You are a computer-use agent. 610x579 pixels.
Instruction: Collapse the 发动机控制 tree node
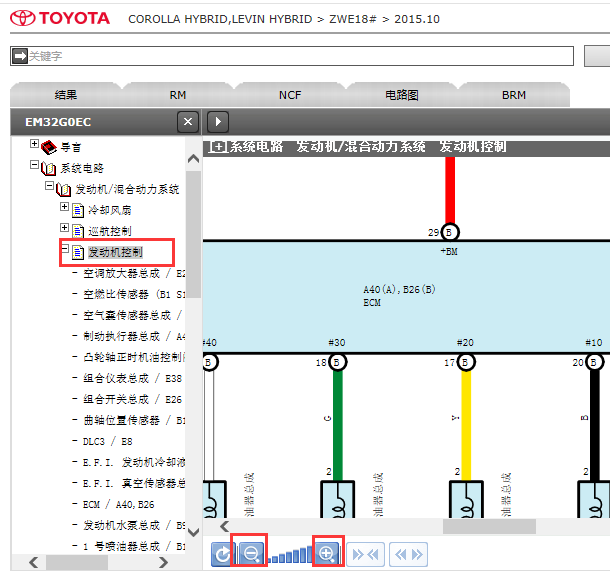tap(65, 248)
